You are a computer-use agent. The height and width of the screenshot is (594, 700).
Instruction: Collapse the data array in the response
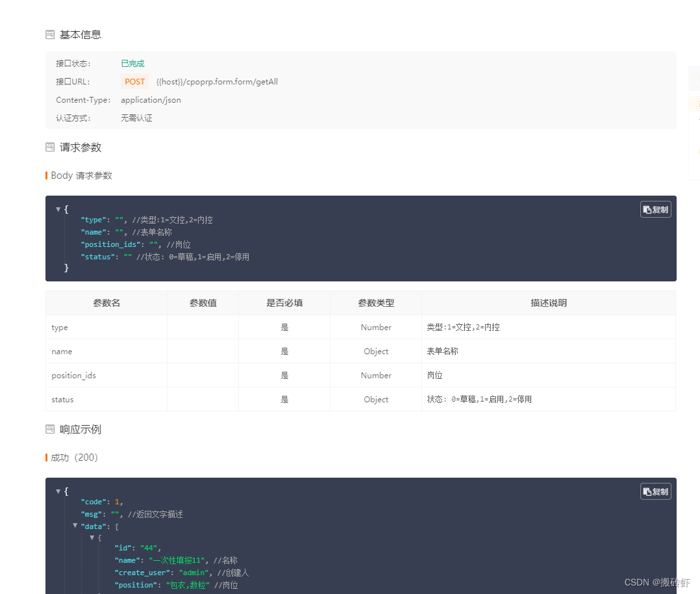coord(75,526)
